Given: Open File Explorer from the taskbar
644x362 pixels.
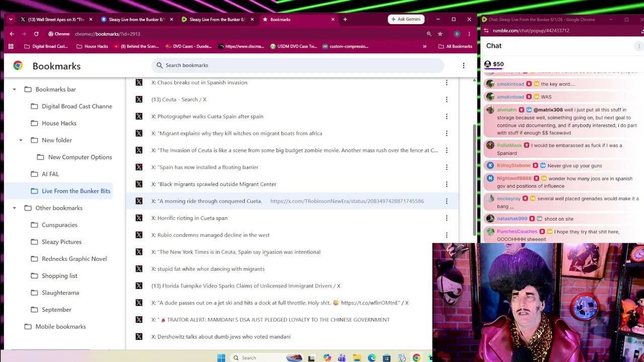Looking at the screenshot, I should [x=357, y=358].
